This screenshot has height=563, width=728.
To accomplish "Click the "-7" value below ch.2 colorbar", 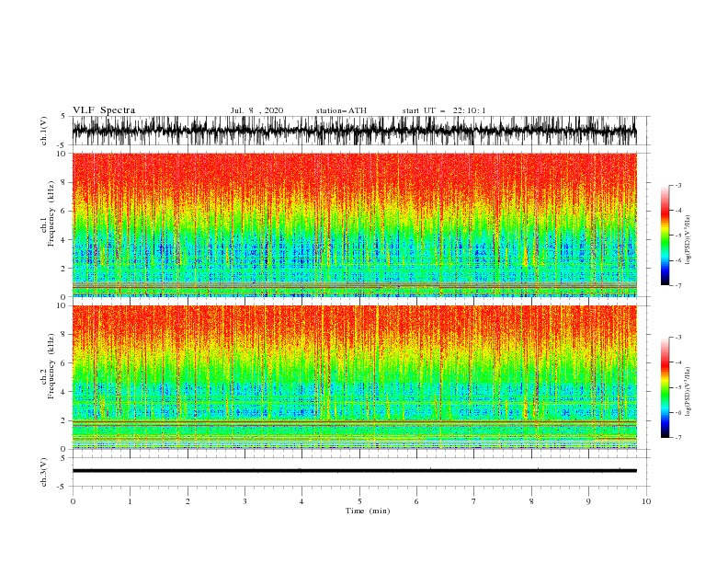I will 677,437.
